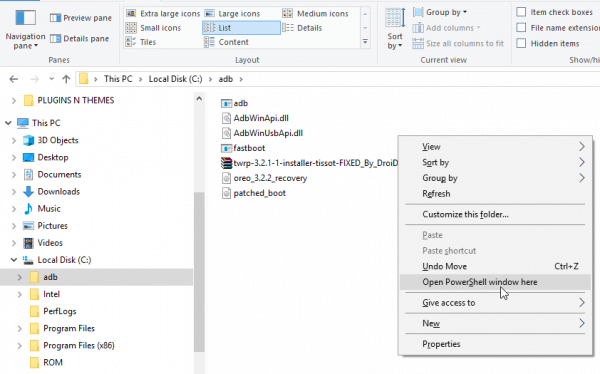Image resolution: width=600 pixels, height=374 pixels.
Task: Click Refresh in context menu
Action: [495, 194]
